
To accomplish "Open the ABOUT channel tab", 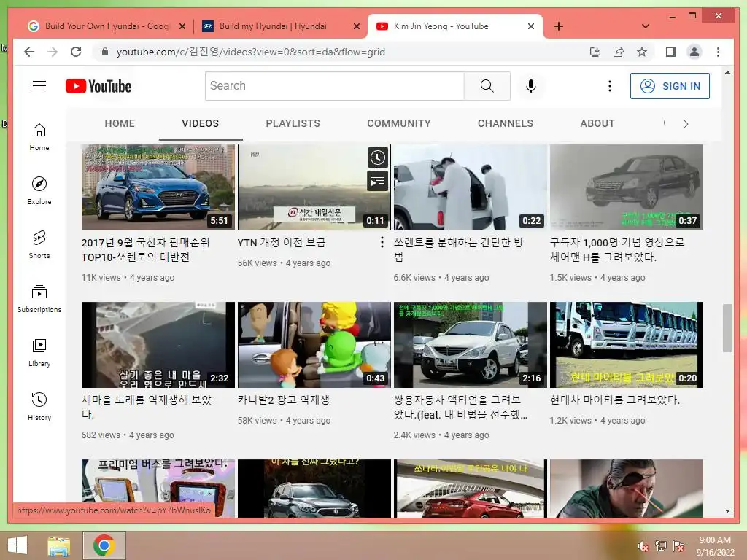I will tap(597, 123).
